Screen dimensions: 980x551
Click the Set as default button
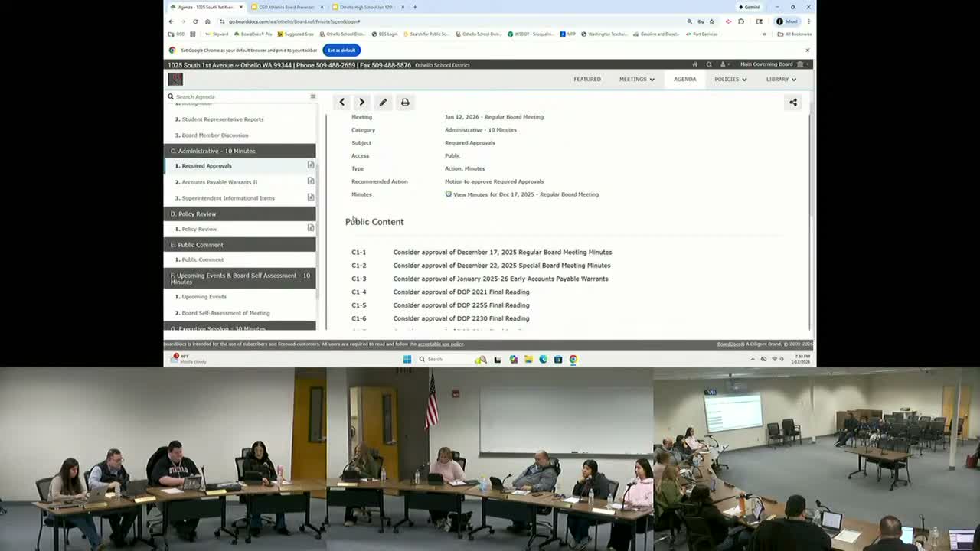[341, 50]
